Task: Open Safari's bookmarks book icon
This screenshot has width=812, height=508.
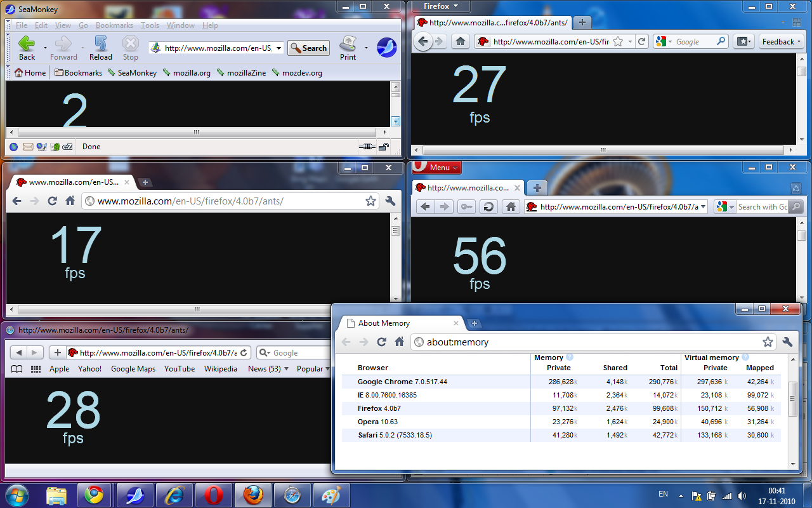Action: [17, 369]
